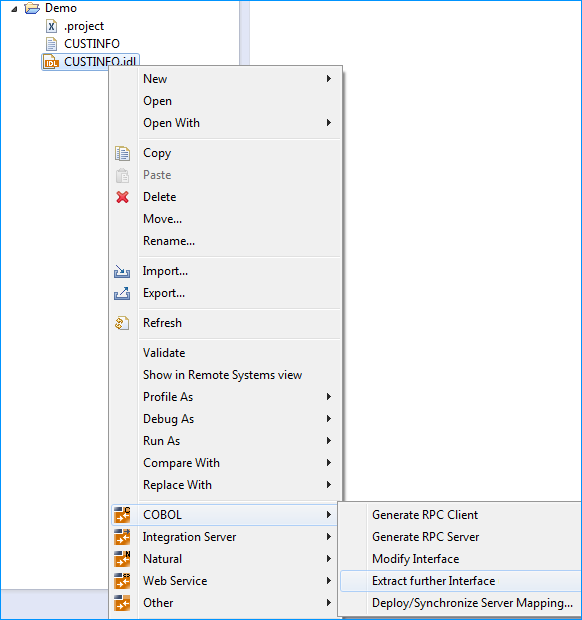Image resolution: width=582 pixels, height=620 pixels.
Task: Click the Natural wrapper icon
Action: click(122, 559)
